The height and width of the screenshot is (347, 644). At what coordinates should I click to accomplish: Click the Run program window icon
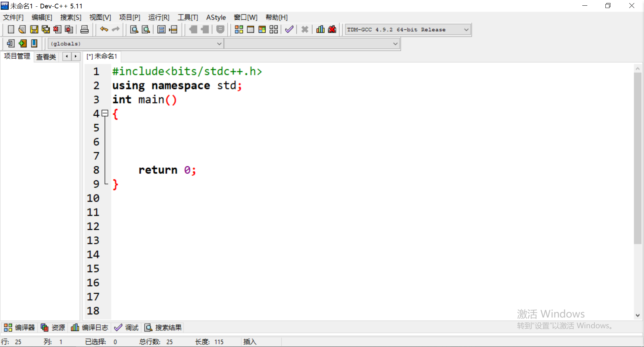click(x=251, y=30)
